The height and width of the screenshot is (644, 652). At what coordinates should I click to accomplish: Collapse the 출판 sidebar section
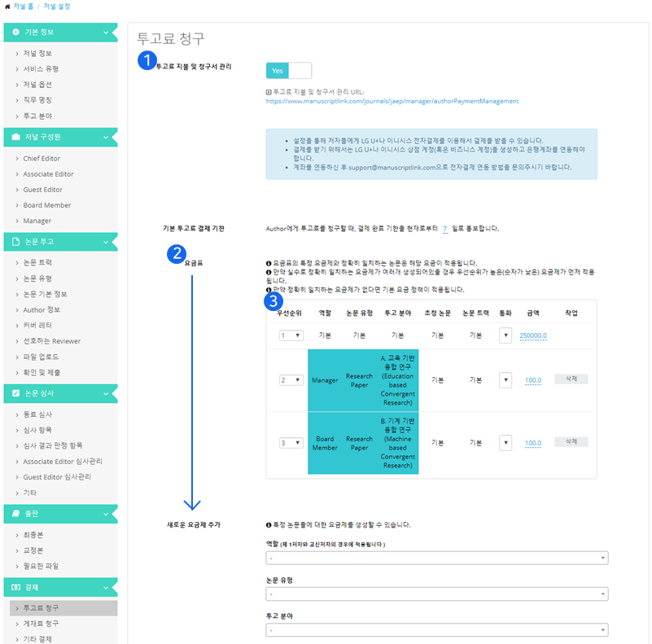coord(106,514)
